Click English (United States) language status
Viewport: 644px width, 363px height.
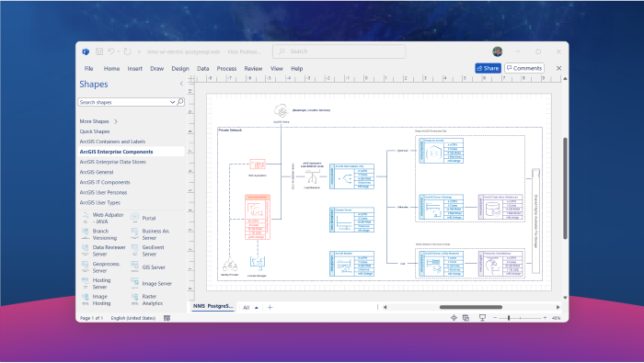[133, 318]
